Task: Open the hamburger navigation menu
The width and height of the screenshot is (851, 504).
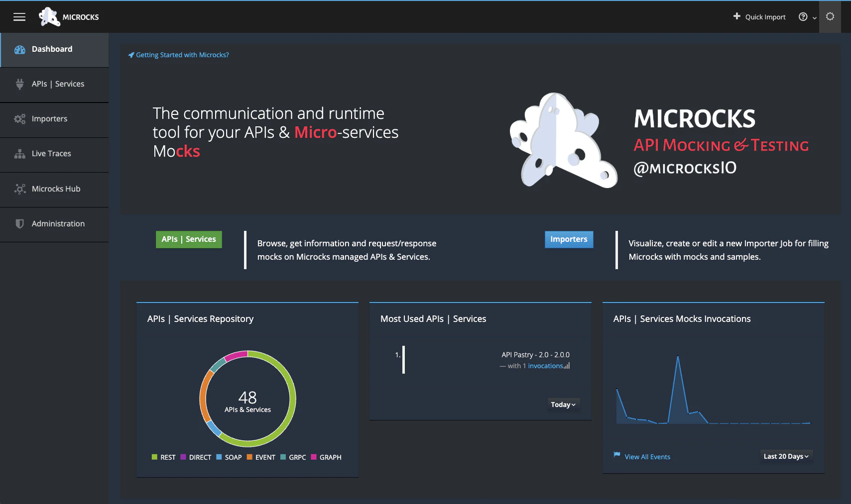Action: [x=19, y=16]
